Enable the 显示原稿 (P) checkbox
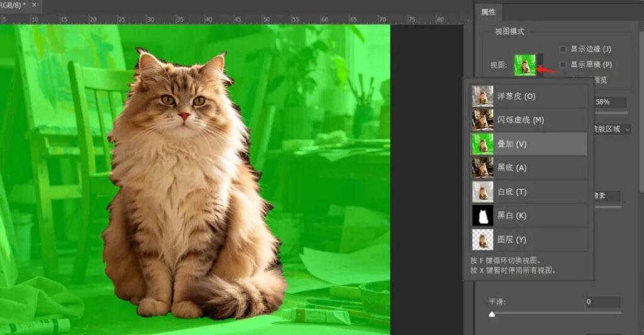 coord(563,65)
